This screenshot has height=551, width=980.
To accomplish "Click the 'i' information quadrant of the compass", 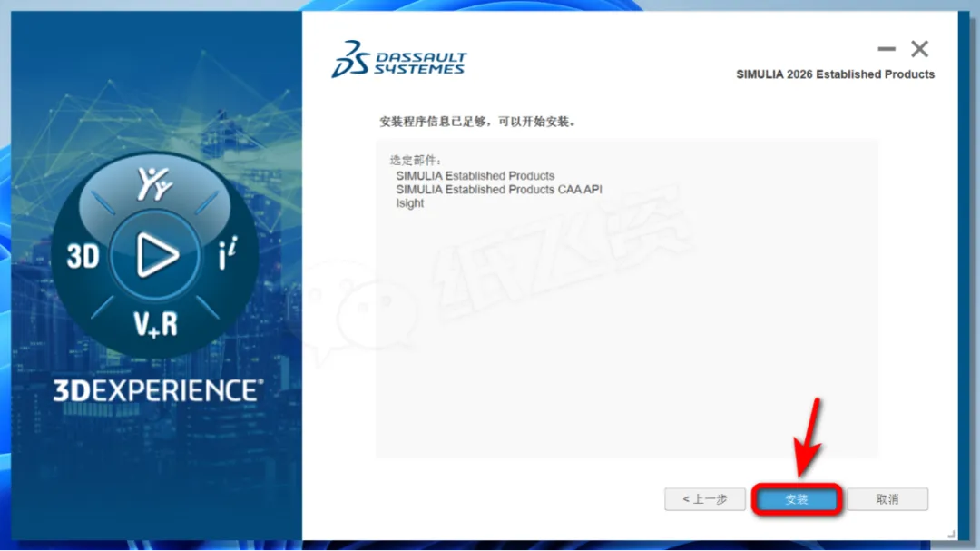I will (x=228, y=253).
